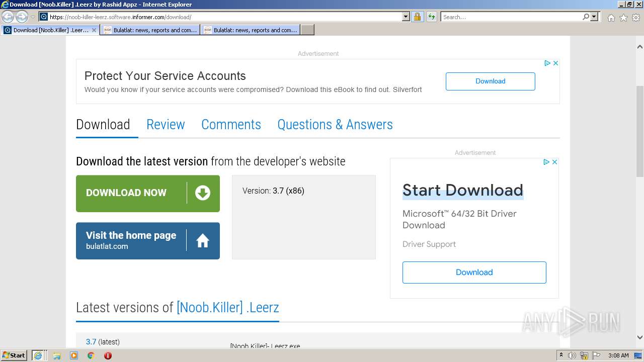Close the top banner ad

pos(555,63)
